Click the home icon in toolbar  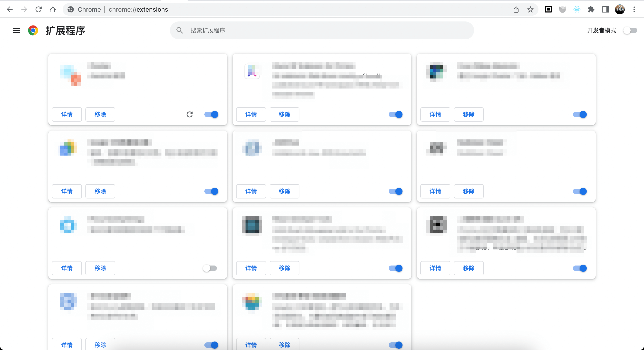tap(53, 9)
